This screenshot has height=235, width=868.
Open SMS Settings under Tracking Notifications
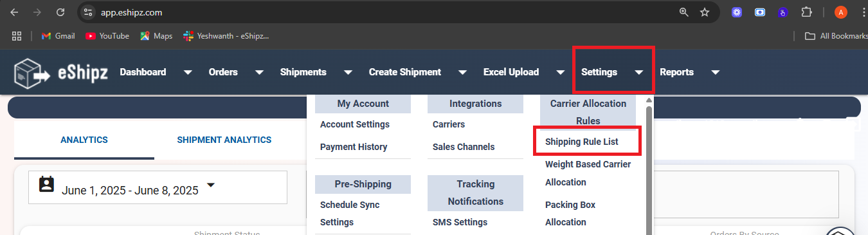click(460, 222)
